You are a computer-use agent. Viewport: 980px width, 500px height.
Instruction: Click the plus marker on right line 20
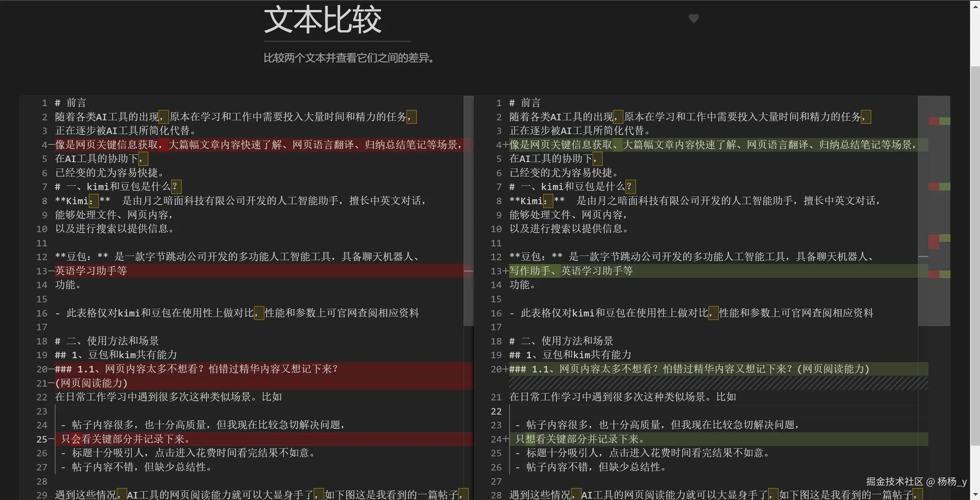click(505, 369)
